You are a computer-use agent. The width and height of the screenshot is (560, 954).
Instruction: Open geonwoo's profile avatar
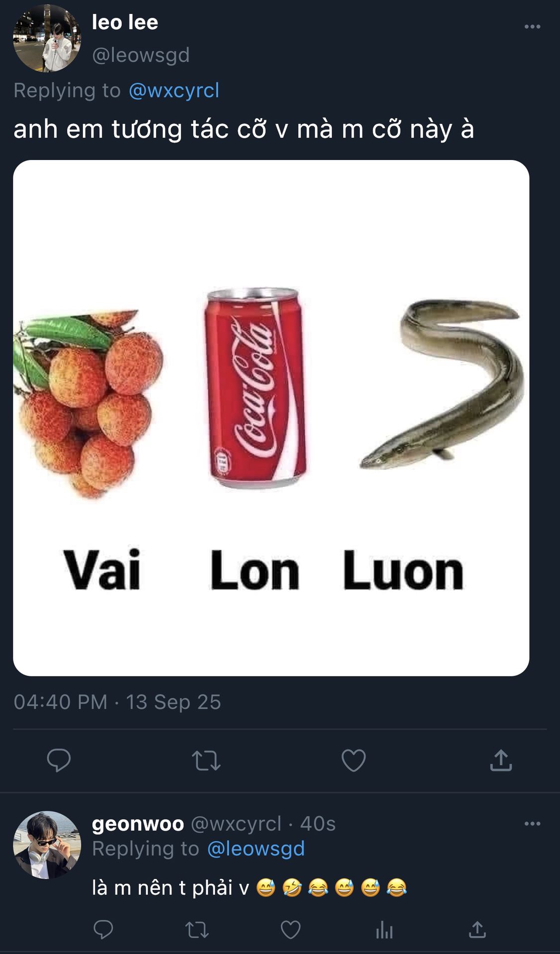pyautogui.click(x=47, y=845)
